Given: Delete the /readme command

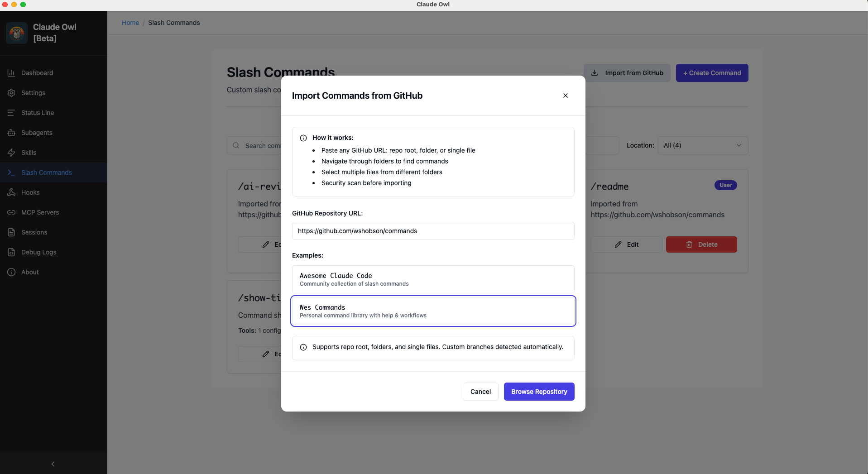Looking at the screenshot, I should [x=701, y=244].
